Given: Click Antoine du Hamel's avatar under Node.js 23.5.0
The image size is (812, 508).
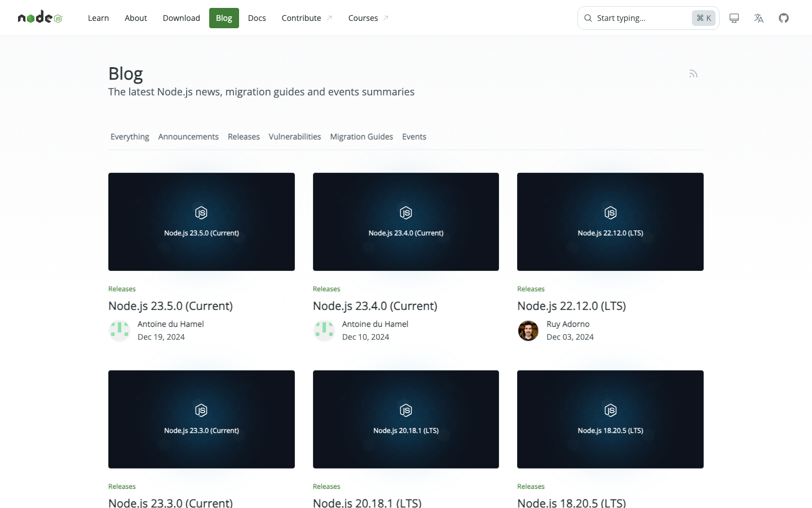Looking at the screenshot, I should click(120, 330).
